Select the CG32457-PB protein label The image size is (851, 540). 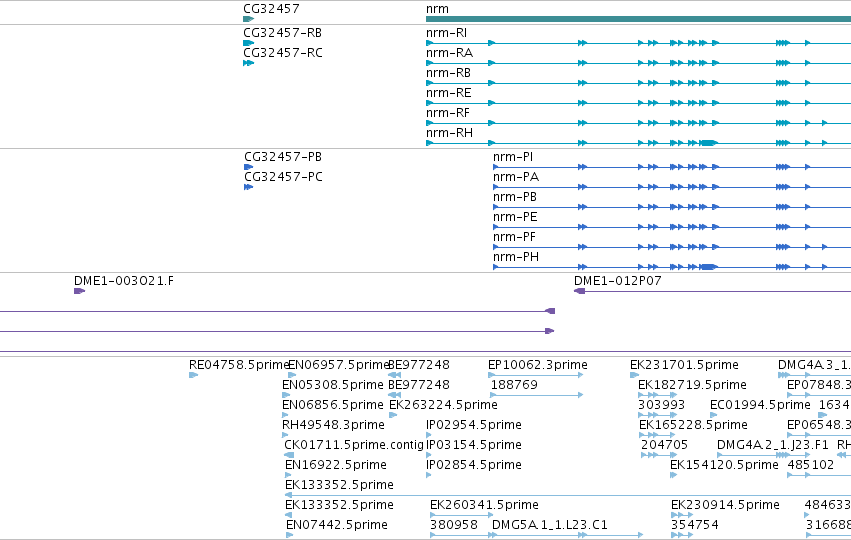pos(283,157)
